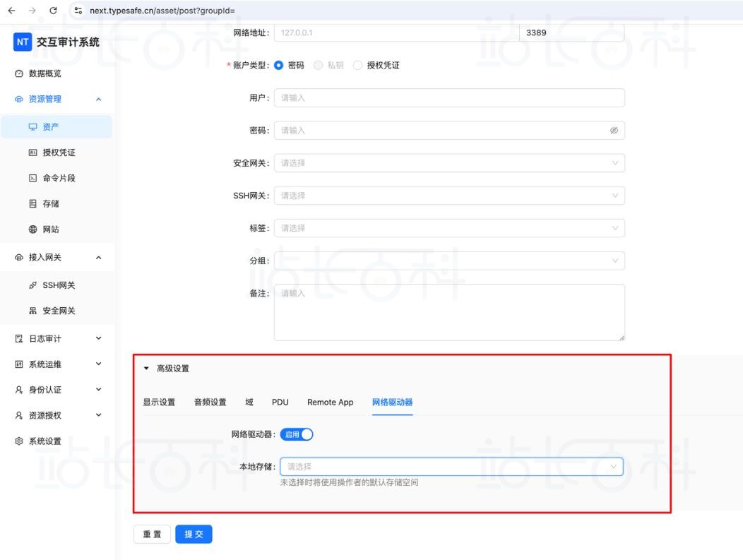Click the 备注 textarea field
This screenshot has height=560, width=743.
[449, 312]
